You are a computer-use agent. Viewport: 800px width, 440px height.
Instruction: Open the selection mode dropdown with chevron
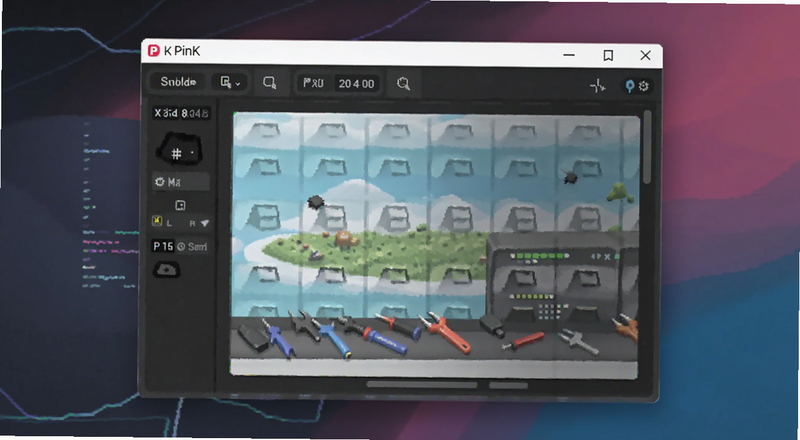[230, 82]
